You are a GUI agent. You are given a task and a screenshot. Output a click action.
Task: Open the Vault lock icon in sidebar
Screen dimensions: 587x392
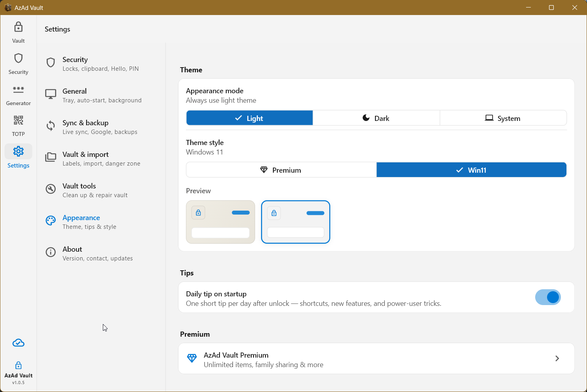pos(18,27)
